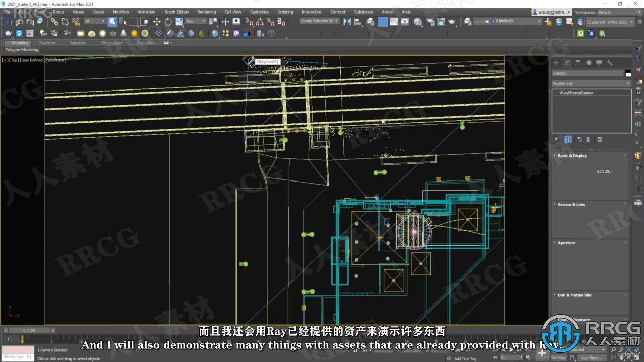This screenshot has width=644, height=362.
Task: Toggle the 3D Snaps button
Action: point(249,22)
